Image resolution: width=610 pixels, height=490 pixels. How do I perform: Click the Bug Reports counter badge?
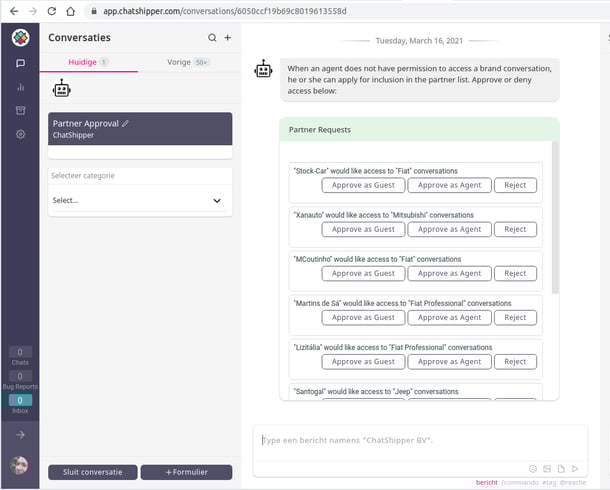(x=20, y=376)
